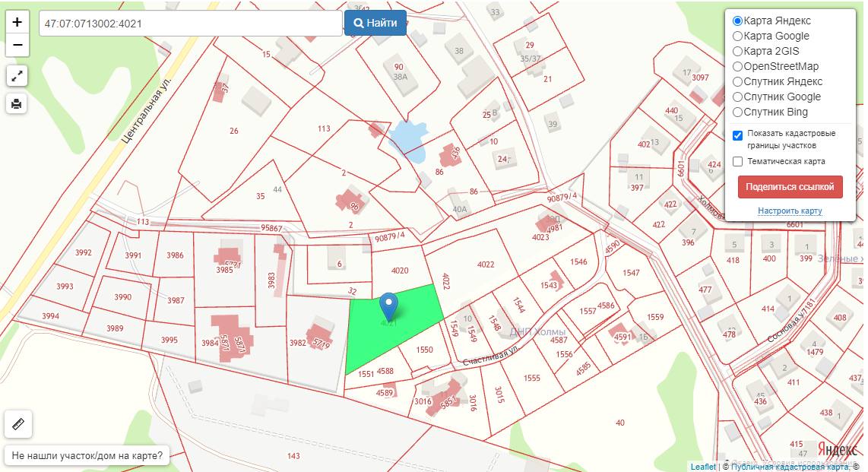The image size is (868, 472).
Task: Select Карта 2GIS base layer
Action: coord(737,52)
